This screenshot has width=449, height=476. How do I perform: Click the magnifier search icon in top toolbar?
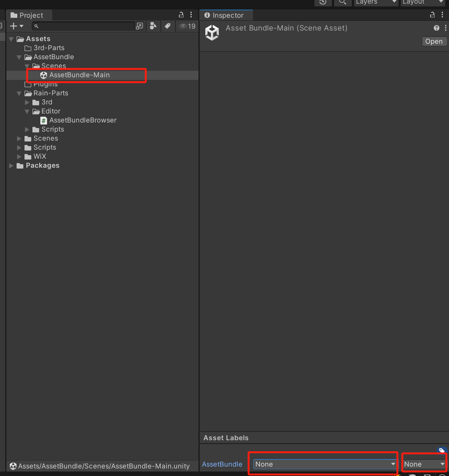[x=342, y=3]
